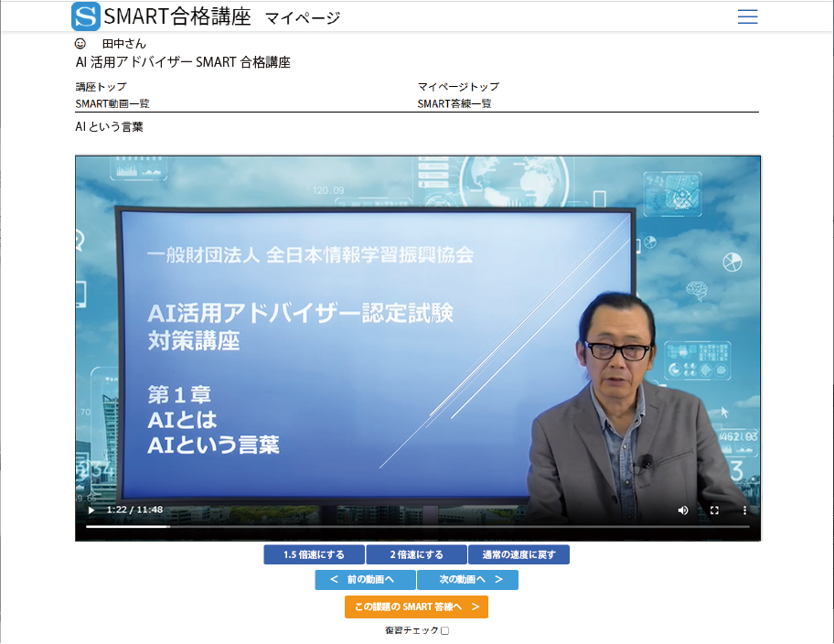Click the 1:22 / 11:48 time display

tap(134, 510)
